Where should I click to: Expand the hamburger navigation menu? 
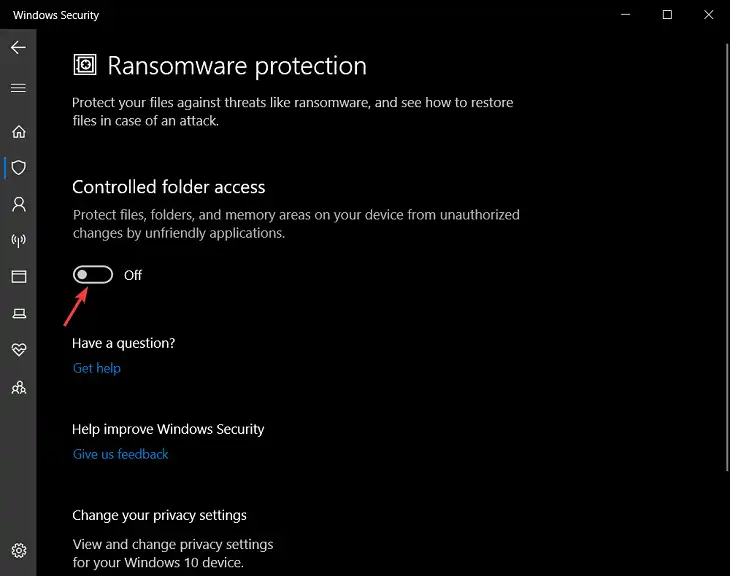[18, 88]
